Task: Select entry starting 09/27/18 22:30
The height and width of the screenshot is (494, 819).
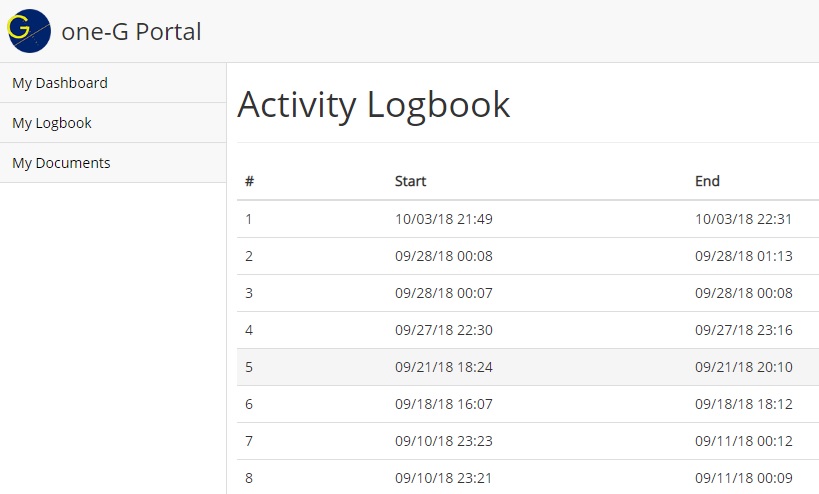Action: pos(444,330)
